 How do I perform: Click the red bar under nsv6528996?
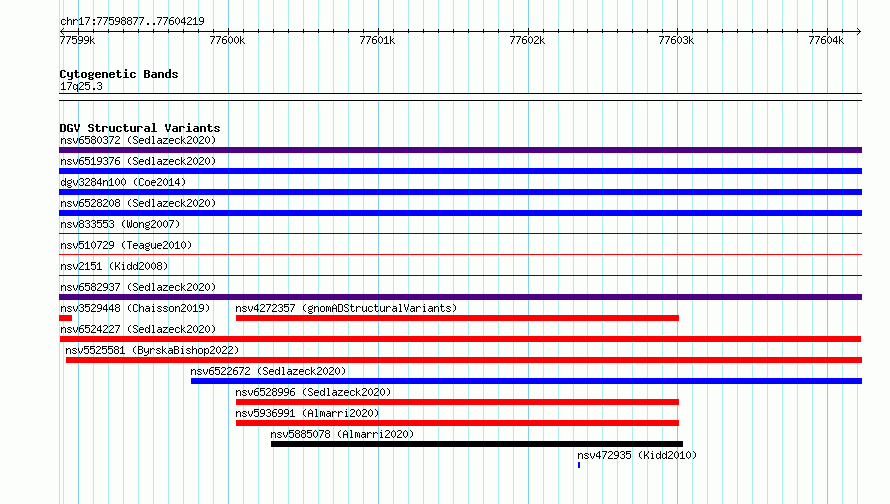(457, 402)
